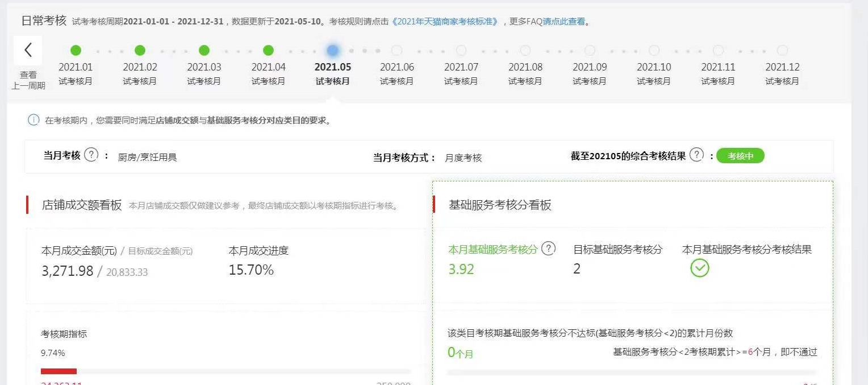Click the 目标基础服务考核分 label

617,249
